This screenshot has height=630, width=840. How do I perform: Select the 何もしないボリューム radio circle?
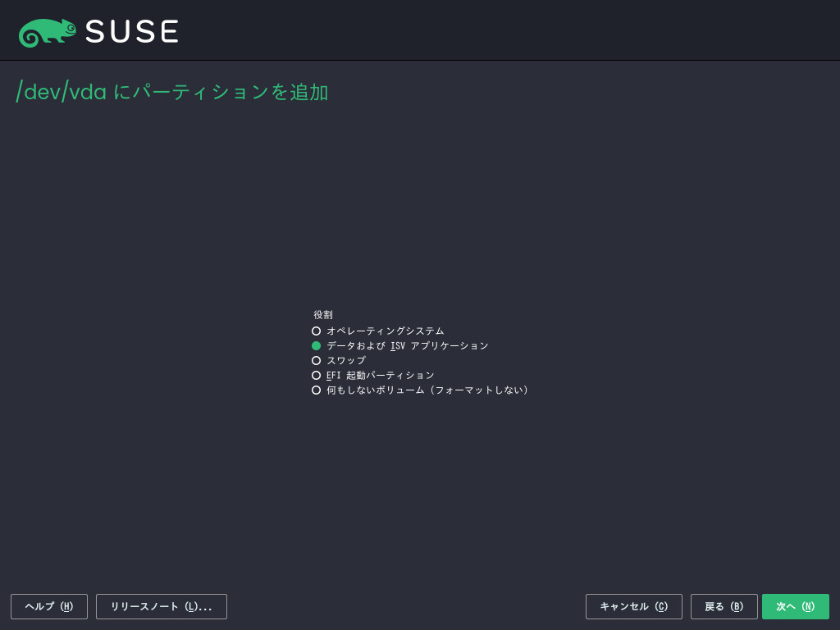316,390
